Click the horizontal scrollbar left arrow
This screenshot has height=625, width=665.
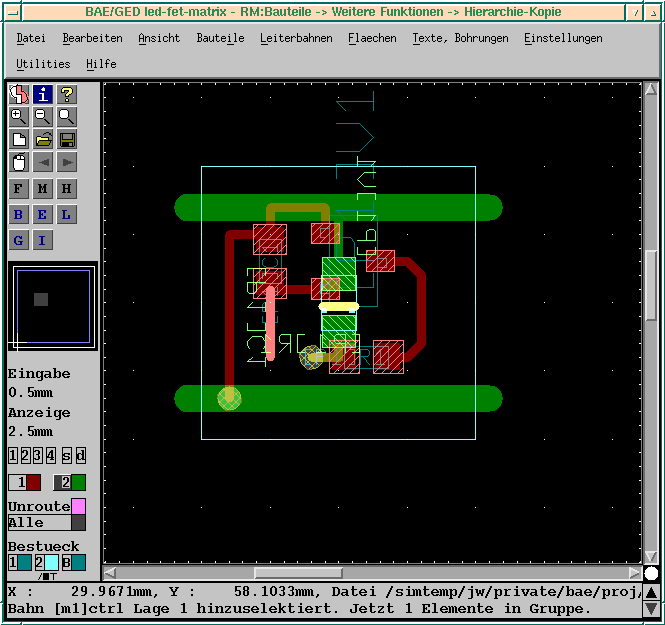110,573
